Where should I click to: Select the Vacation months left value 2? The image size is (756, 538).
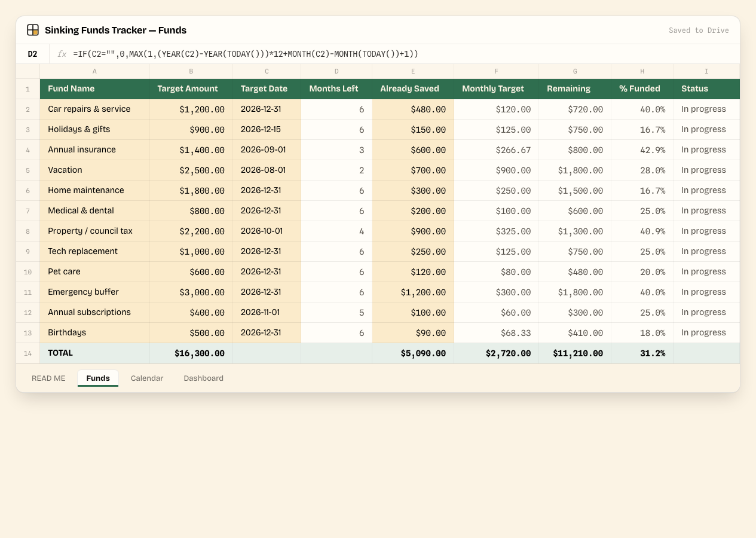click(x=336, y=170)
